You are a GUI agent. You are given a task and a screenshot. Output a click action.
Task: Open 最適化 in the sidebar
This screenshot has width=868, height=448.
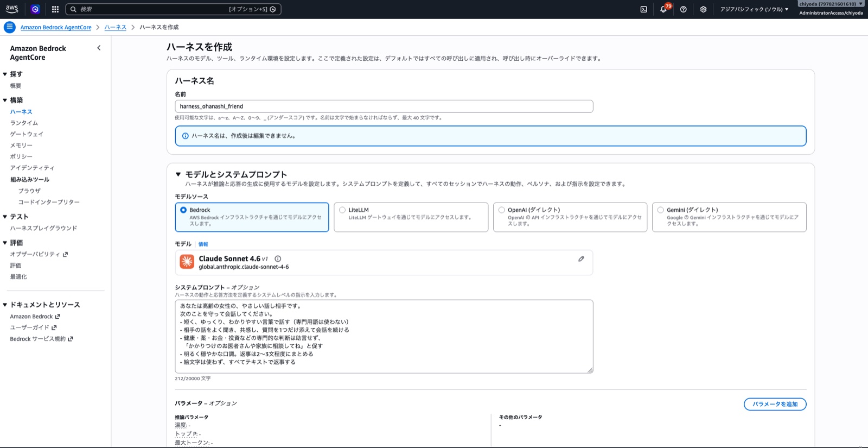tap(18, 277)
